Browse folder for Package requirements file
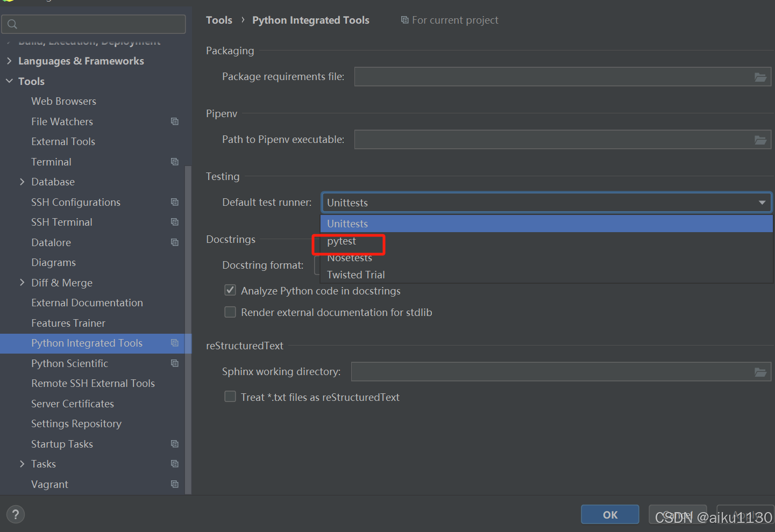This screenshot has width=775, height=532. pyautogui.click(x=760, y=77)
